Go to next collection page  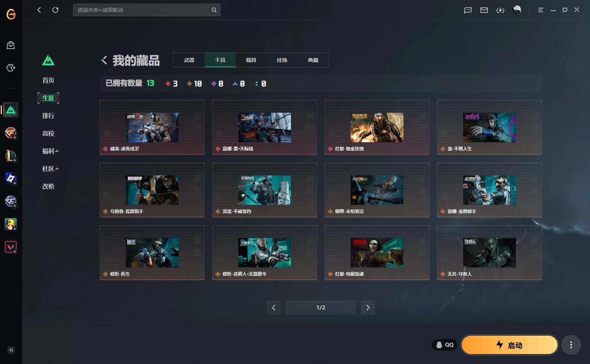coord(368,308)
